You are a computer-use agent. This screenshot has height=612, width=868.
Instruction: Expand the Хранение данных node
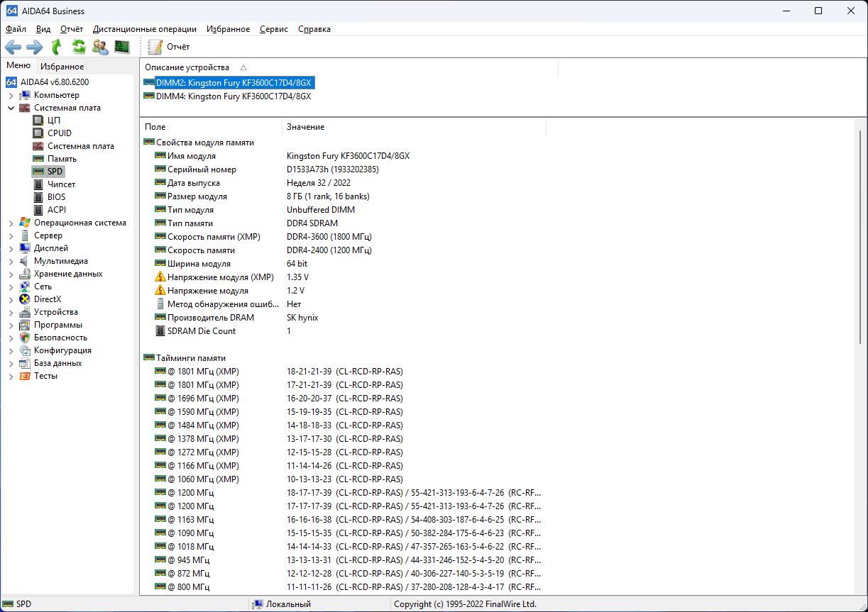point(11,274)
